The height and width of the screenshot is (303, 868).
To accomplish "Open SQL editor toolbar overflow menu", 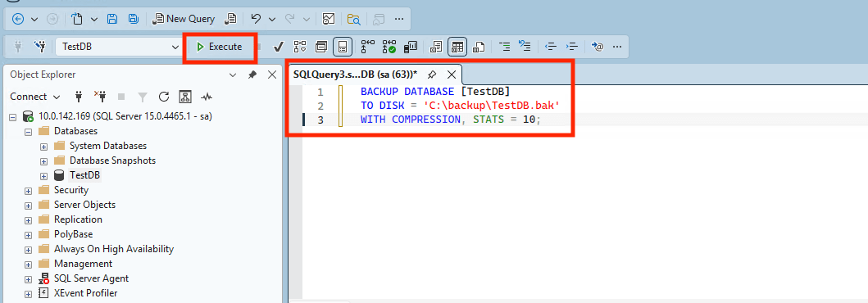I will pyautogui.click(x=616, y=47).
